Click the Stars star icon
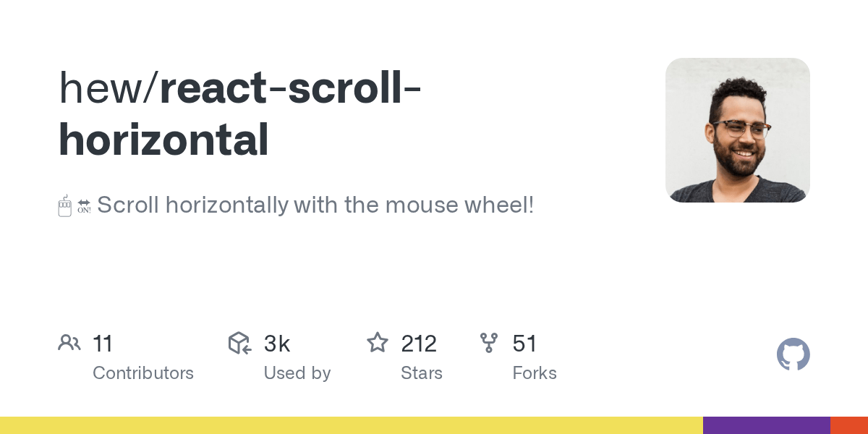The height and width of the screenshot is (434, 868). pyautogui.click(x=378, y=342)
